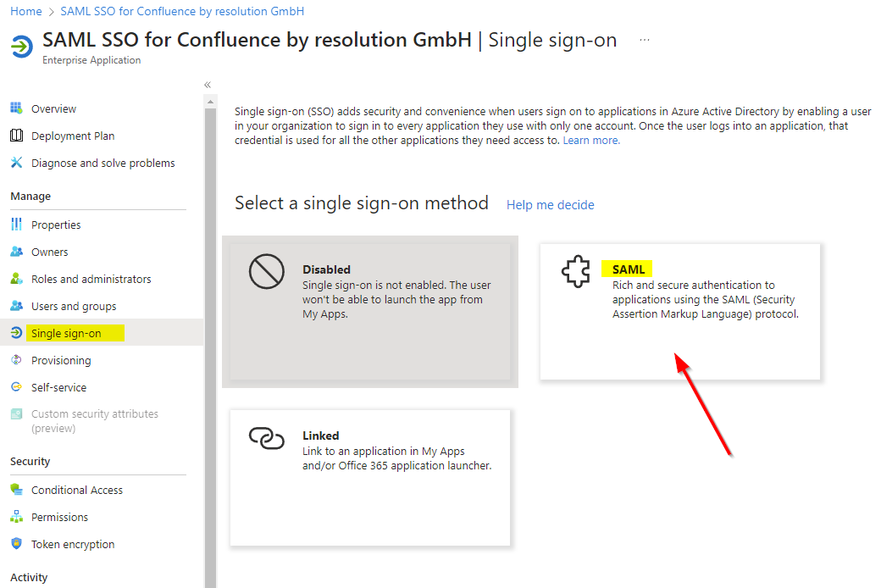Open Owners in Manage section
This screenshot has width=881, height=588.
tap(49, 252)
